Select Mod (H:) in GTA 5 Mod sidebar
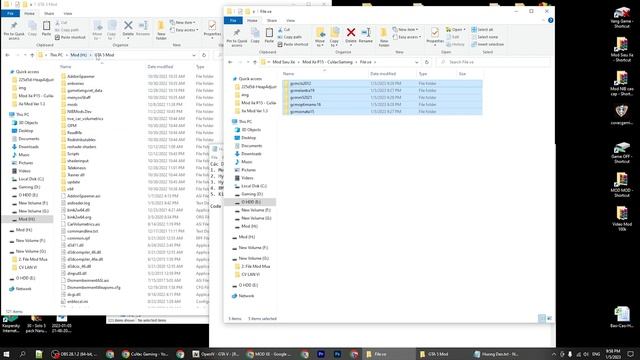 click(27, 219)
